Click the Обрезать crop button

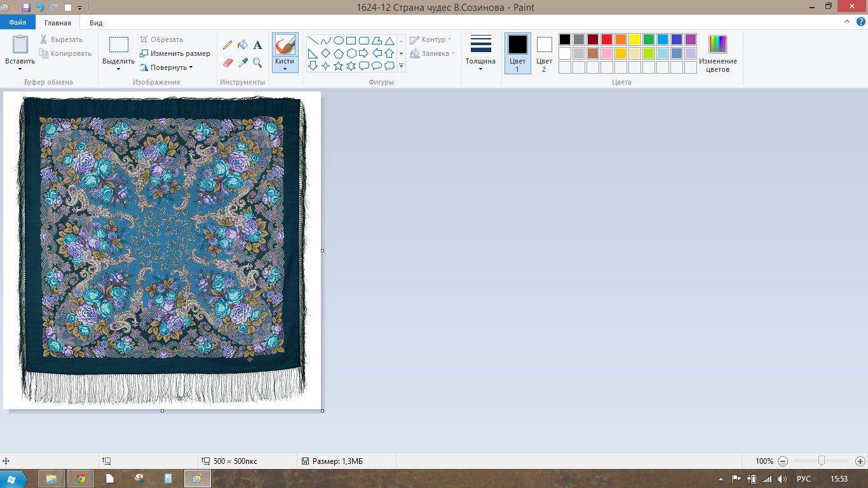click(162, 39)
